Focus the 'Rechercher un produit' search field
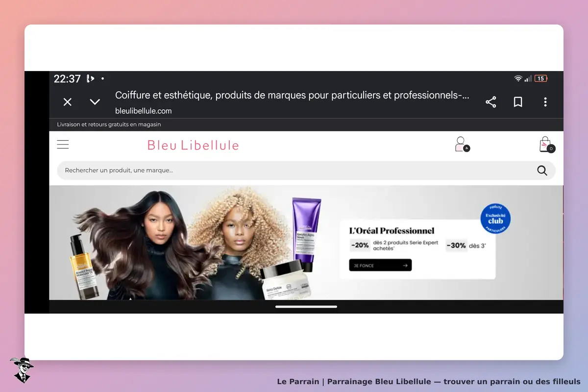 click(306, 171)
